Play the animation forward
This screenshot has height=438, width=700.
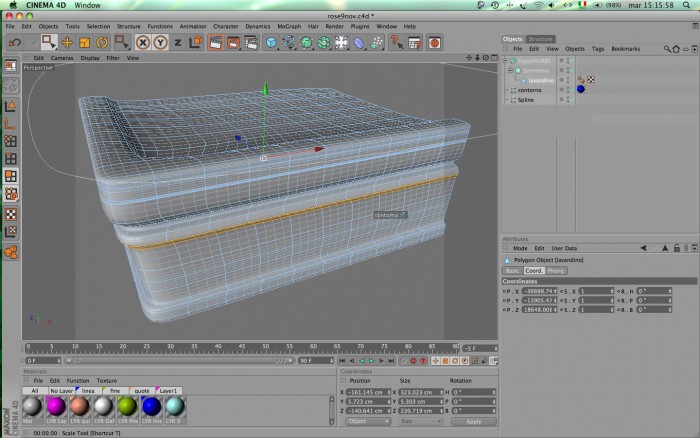pyautogui.click(x=371, y=361)
